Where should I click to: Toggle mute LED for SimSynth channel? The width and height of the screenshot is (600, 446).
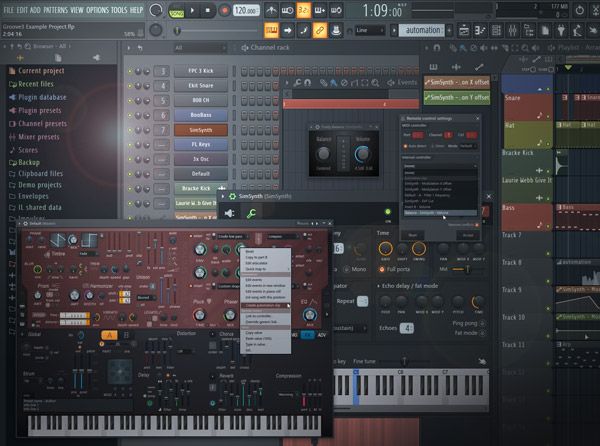point(131,130)
